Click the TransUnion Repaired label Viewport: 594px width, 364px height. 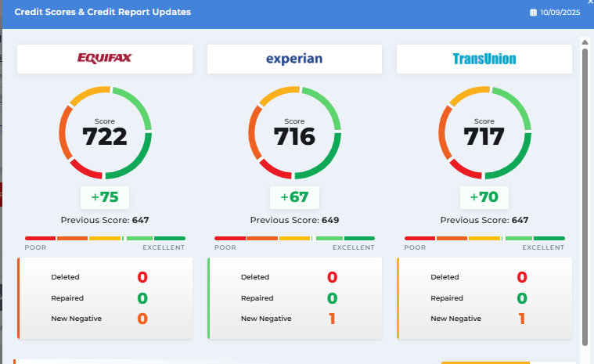(447, 298)
